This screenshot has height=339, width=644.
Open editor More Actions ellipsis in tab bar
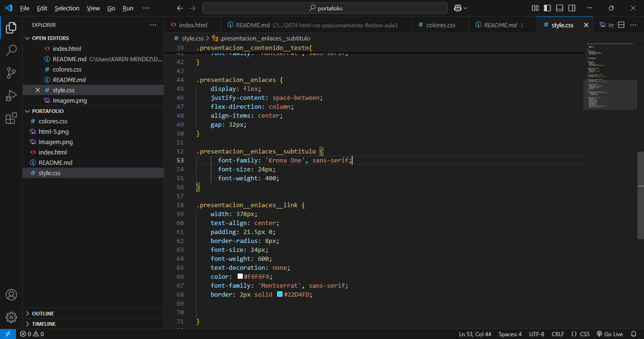pyautogui.click(x=634, y=25)
